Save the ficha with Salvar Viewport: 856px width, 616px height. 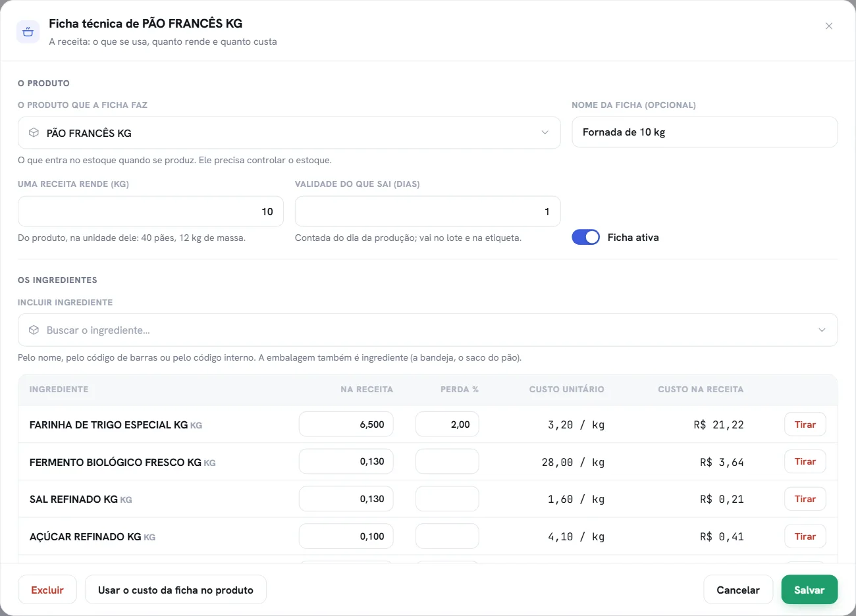tap(809, 590)
